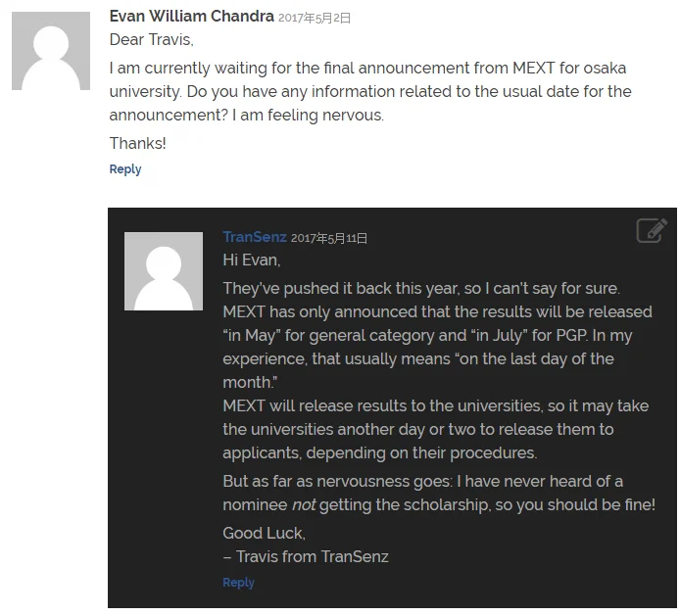Click the "Hi Evan," greeting text
The width and height of the screenshot is (680, 616).
252,261
